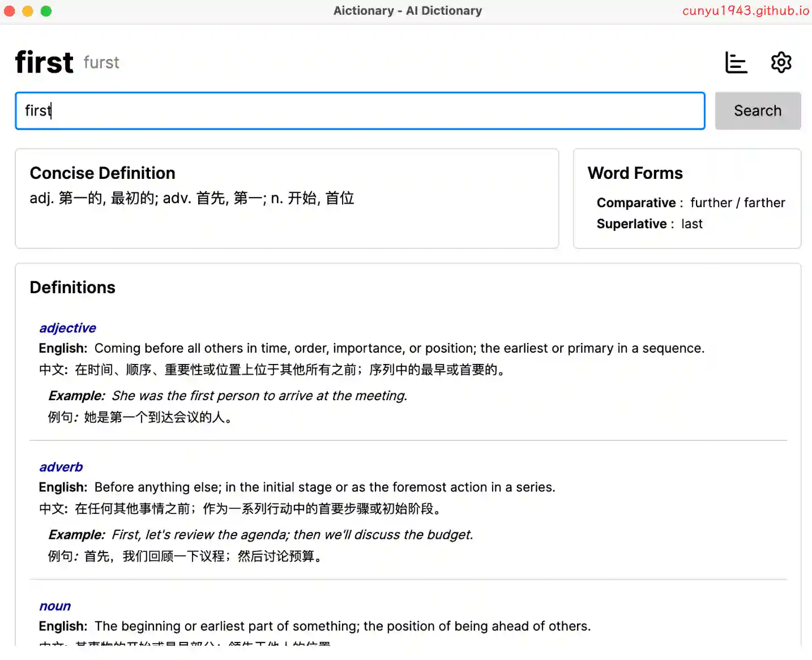The width and height of the screenshot is (812, 660).
Task: Click the large 'first' word heading
Action: click(44, 62)
